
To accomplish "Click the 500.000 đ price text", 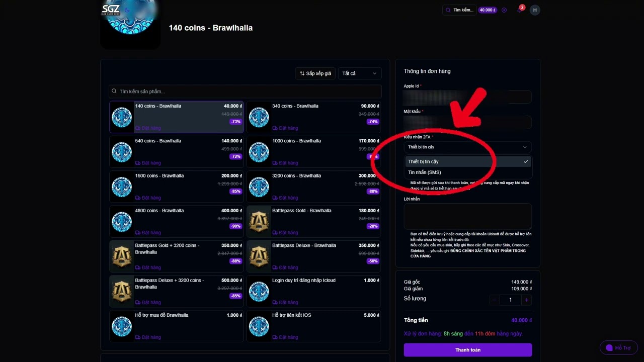I will point(231,280).
